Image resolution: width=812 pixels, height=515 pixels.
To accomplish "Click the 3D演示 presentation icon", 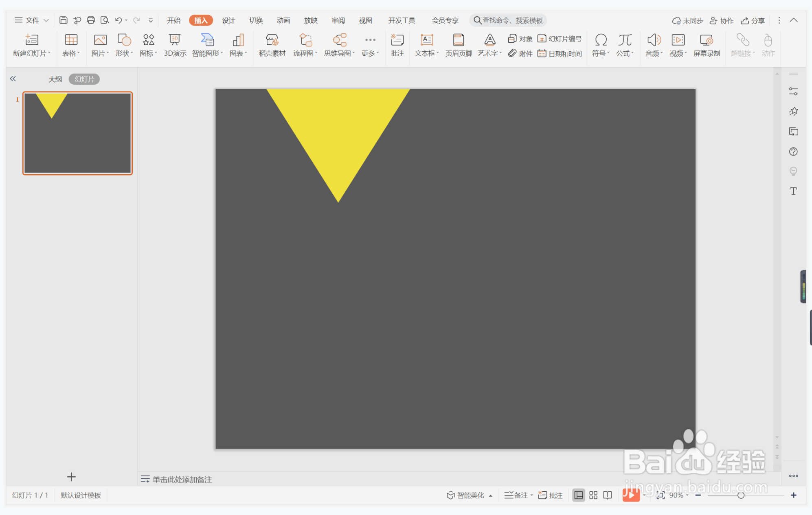I will click(175, 40).
